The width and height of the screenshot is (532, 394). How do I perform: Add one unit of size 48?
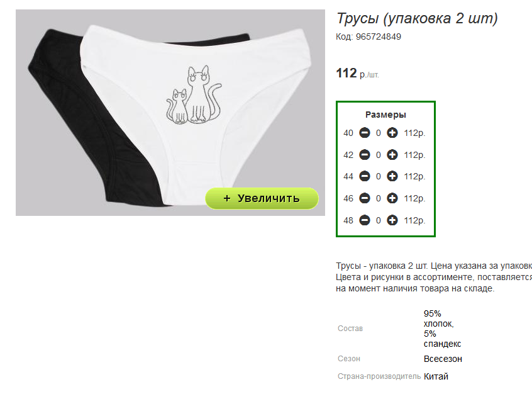click(392, 220)
